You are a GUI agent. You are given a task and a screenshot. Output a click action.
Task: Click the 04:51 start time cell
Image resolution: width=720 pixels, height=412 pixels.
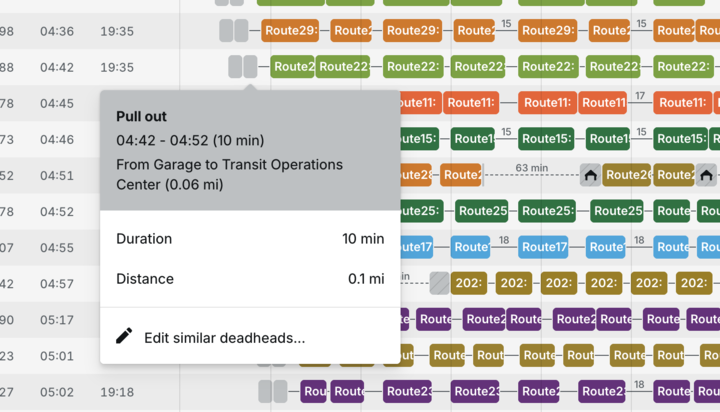[57, 175]
